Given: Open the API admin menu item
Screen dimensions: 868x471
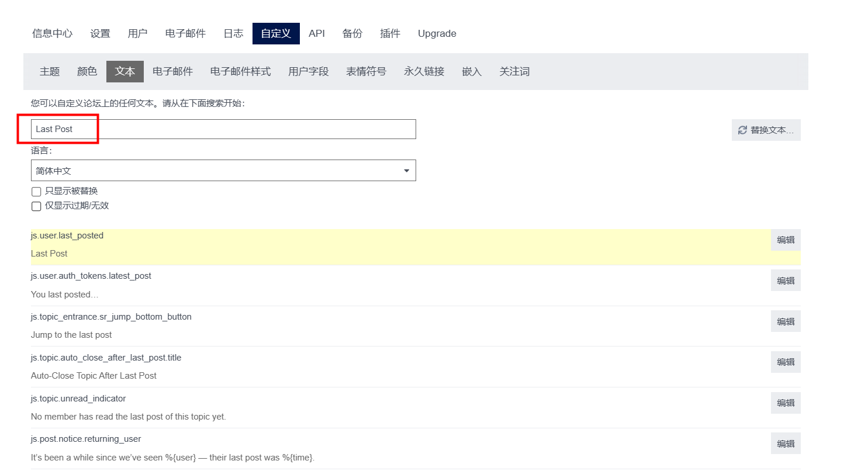Looking at the screenshot, I should (316, 34).
